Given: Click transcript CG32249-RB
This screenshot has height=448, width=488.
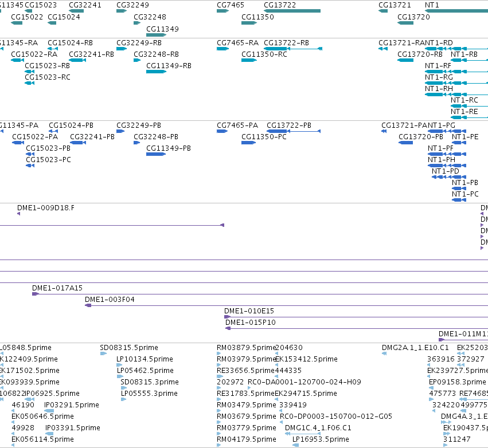Looking at the screenshot, I should click(x=139, y=42).
